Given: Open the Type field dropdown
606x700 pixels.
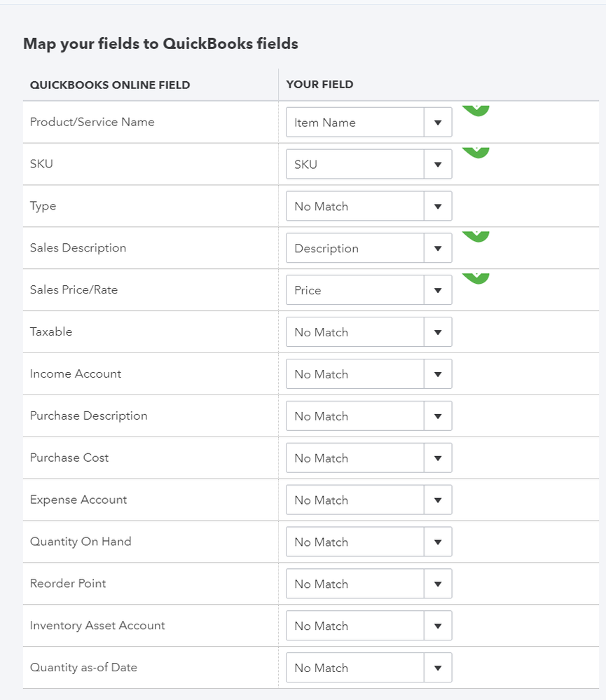Looking at the screenshot, I should (x=369, y=207).
